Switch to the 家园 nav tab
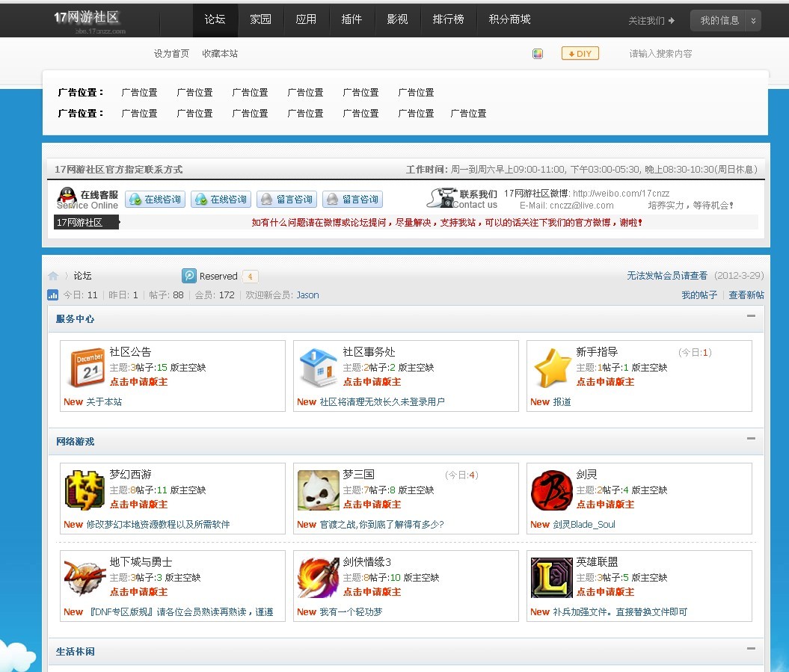The height and width of the screenshot is (672, 789). click(260, 19)
